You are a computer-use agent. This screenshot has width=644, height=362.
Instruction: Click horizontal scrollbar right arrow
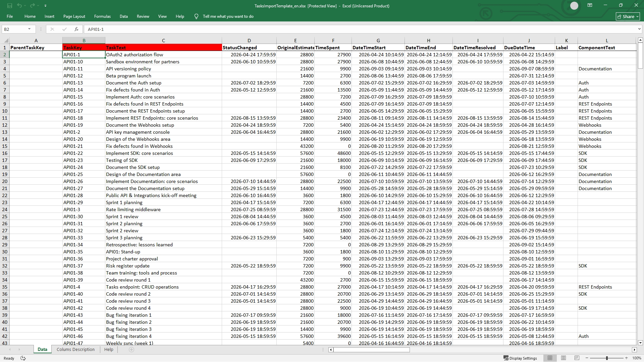(x=634, y=350)
